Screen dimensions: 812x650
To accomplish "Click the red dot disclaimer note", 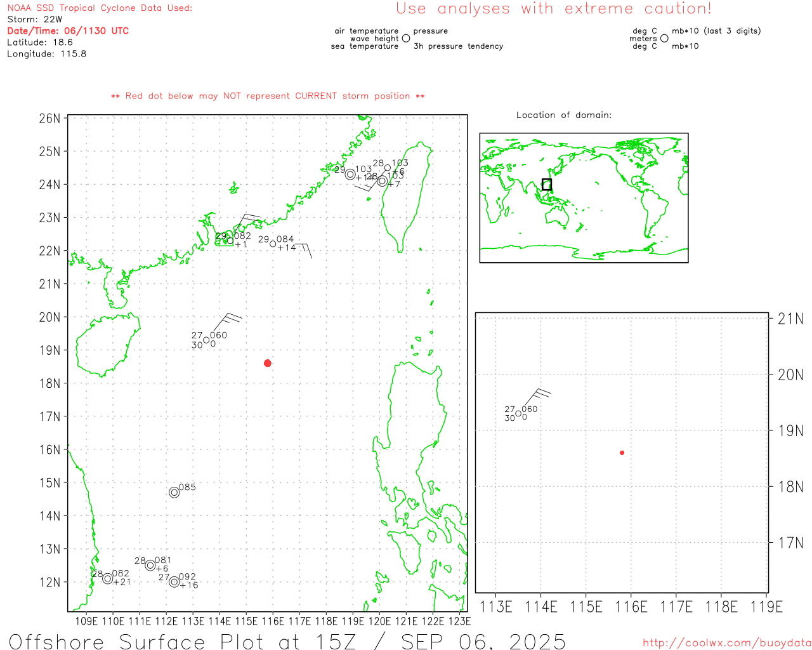I will [268, 96].
